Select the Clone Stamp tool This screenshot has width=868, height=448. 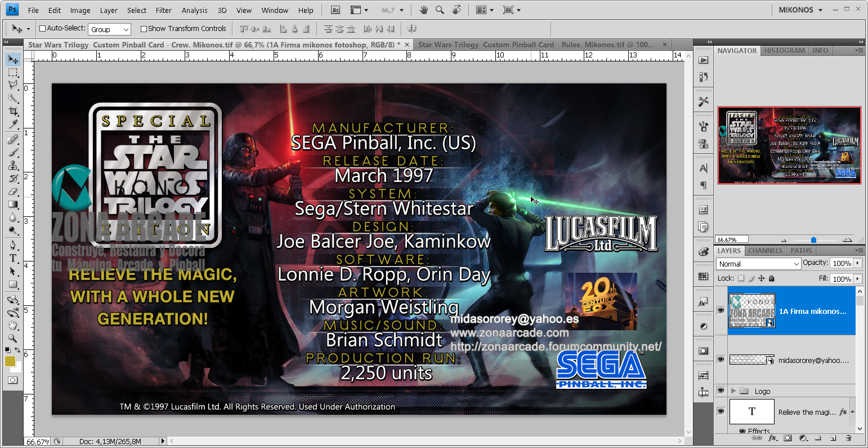click(x=13, y=165)
